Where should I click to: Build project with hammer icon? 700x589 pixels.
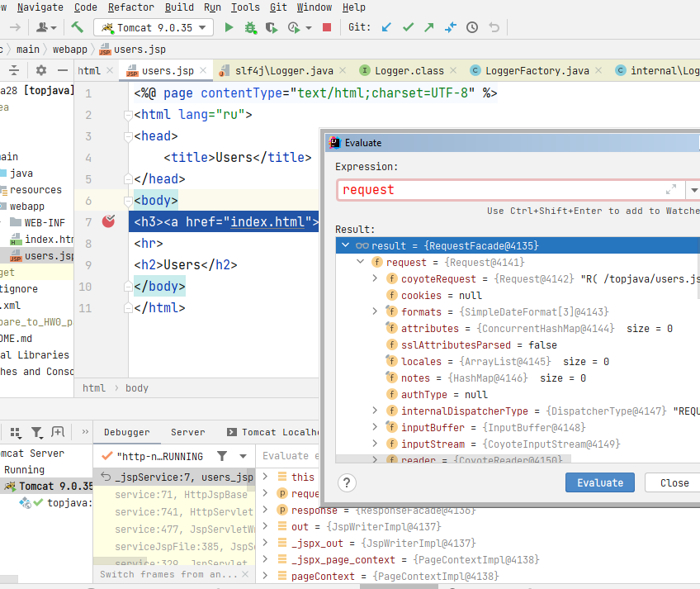point(78,28)
